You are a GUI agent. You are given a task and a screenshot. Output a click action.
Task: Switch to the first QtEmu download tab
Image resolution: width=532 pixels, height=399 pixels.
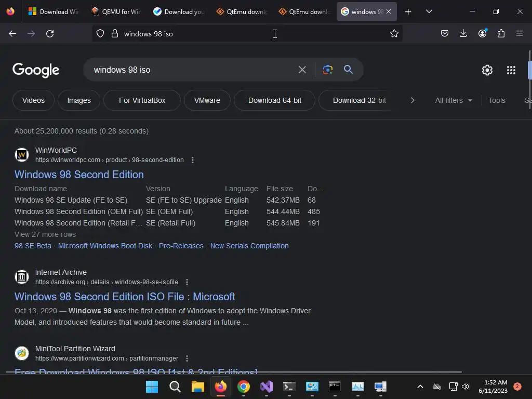pos(241,12)
